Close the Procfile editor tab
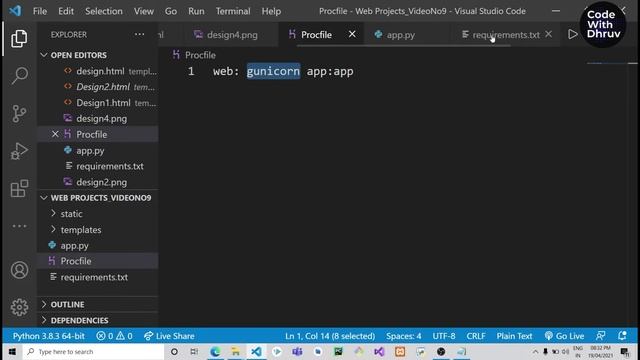Screen dimensions: 640x360 coord(352,34)
